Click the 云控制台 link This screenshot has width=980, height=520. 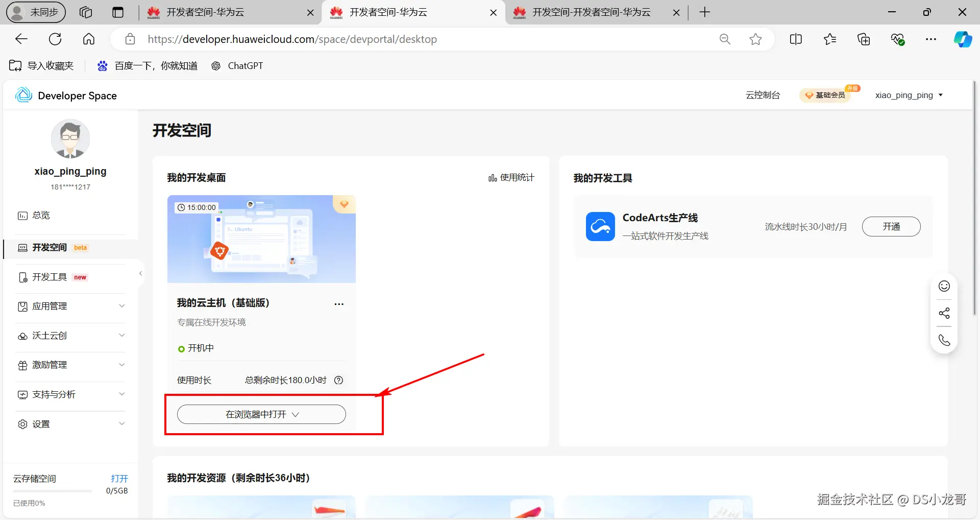pos(763,95)
